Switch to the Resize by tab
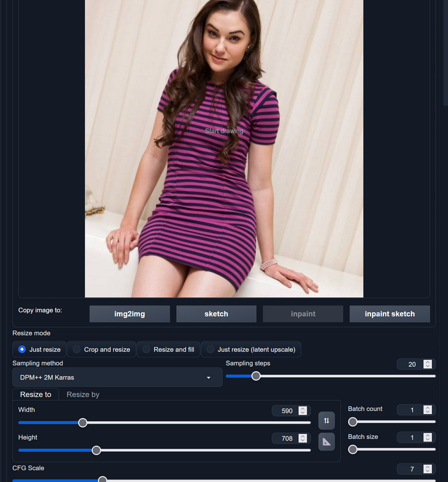Screen dimensions: 448x482 (83, 394)
